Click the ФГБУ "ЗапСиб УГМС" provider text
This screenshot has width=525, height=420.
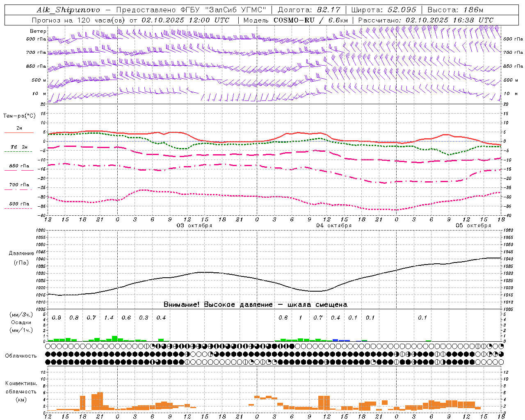223,10
